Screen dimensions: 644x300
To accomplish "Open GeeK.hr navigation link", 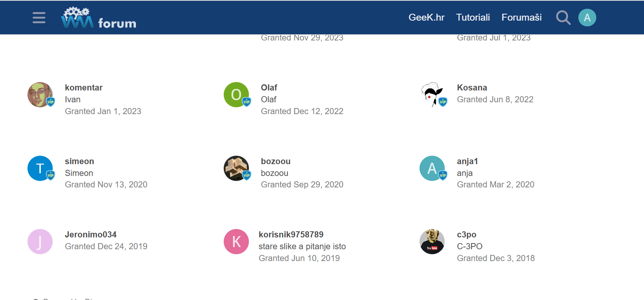I will tap(426, 18).
